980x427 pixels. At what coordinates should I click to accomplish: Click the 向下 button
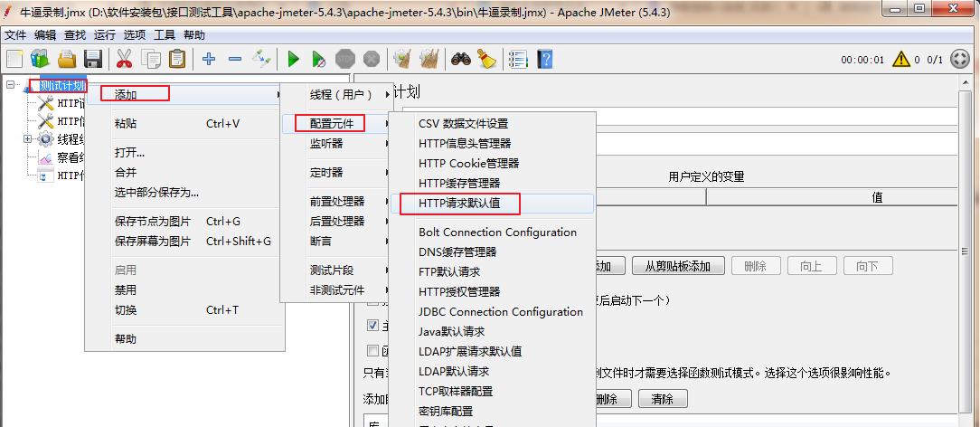(x=868, y=266)
